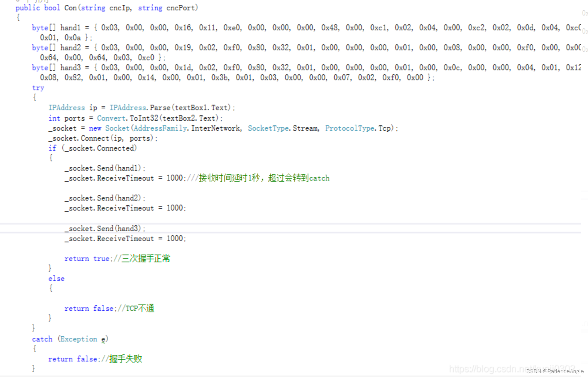Click the _socket.Send(hand1) statement
The width and height of the screenshot is (588, 377).
pos(105,168)
